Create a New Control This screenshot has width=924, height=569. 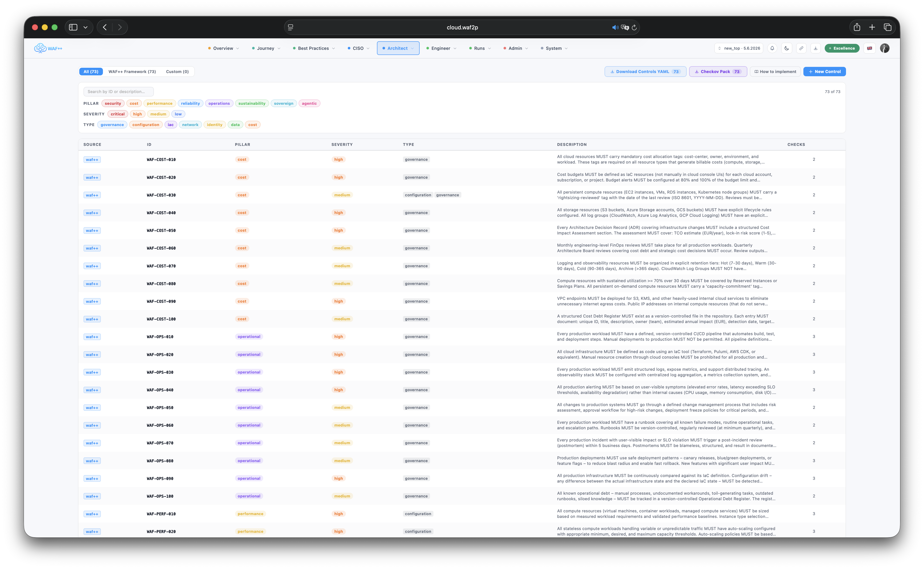(x=824, y=72)
